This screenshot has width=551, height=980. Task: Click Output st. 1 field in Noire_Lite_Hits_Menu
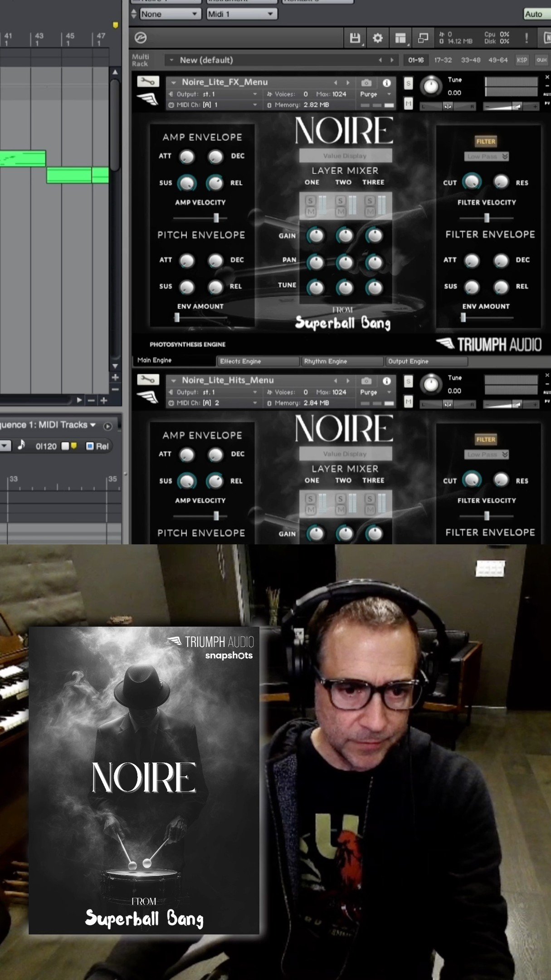(212, 392)
